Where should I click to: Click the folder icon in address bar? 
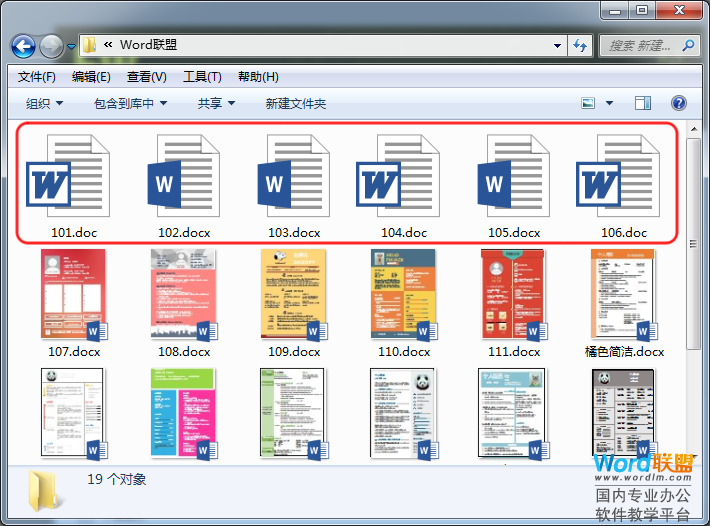(89, 45)
